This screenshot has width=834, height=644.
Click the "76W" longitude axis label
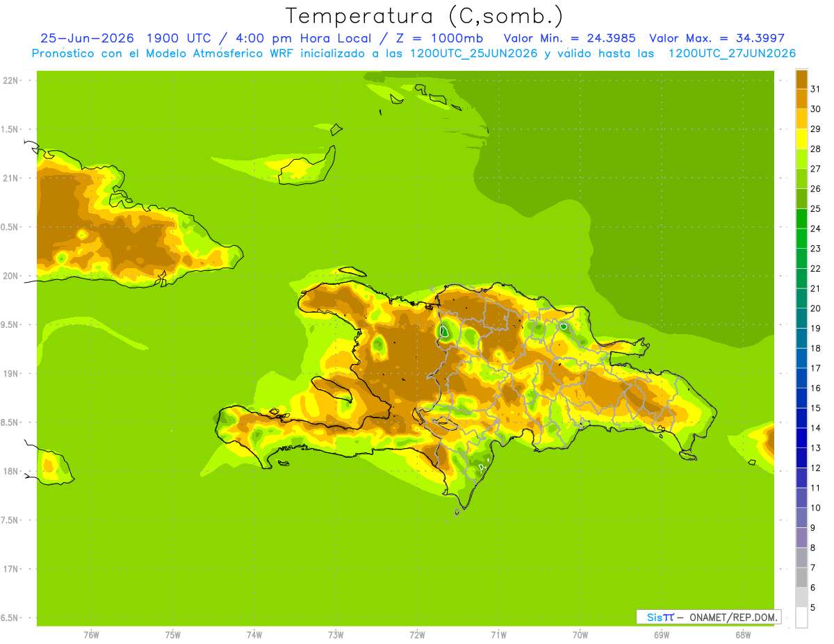pos(90,634)
